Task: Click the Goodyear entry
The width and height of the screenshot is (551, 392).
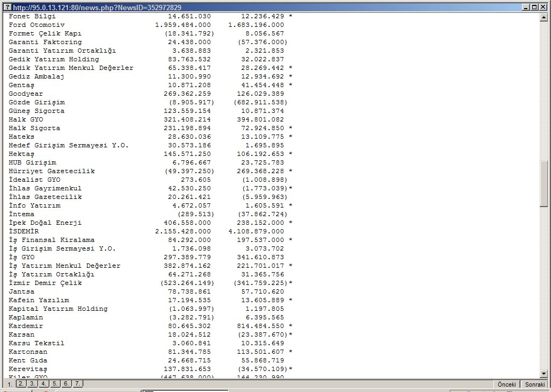Action: [x=26, y=94]
